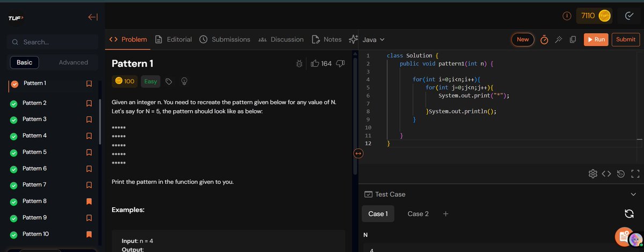Click the tag icon under Pattern 1
The height and width of the screenshot is (252, 644).
[169, 82]
